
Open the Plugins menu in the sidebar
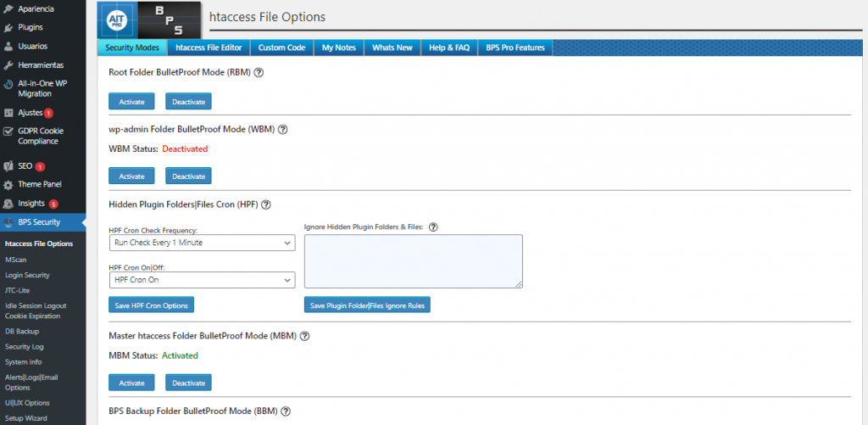(31, 27)
